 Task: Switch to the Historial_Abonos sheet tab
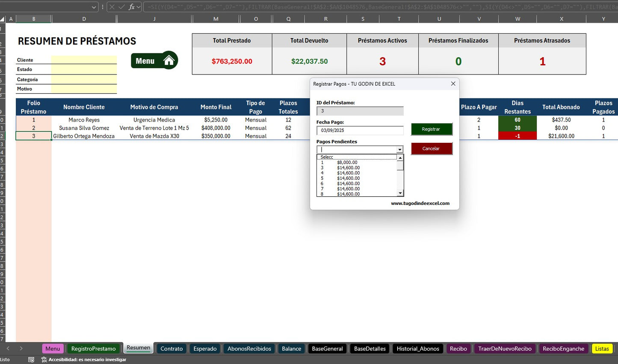(x=417, y=348)
